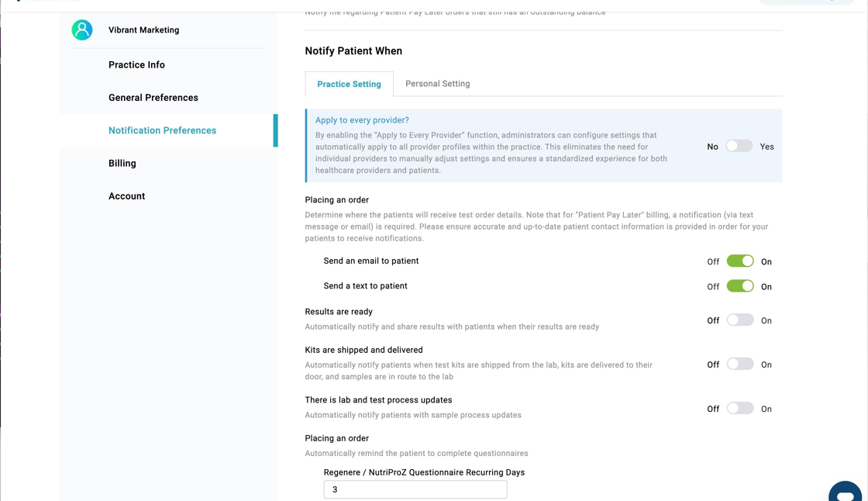Switch to the Personal Setting tab
868x501 pixels.
click(x=437, y=84)
